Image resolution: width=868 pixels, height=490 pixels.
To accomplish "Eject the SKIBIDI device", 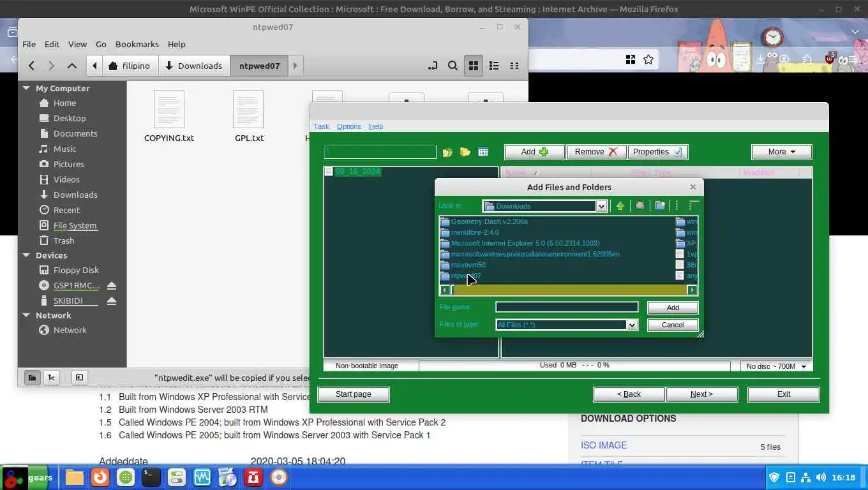I will pos(112,301).
